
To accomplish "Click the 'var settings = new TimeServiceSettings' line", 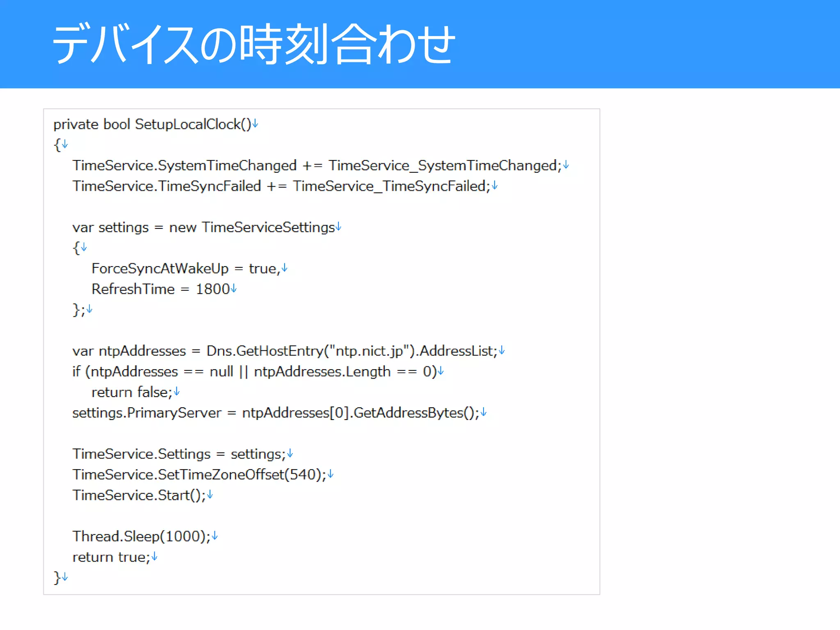I will (x=203, y=227).
